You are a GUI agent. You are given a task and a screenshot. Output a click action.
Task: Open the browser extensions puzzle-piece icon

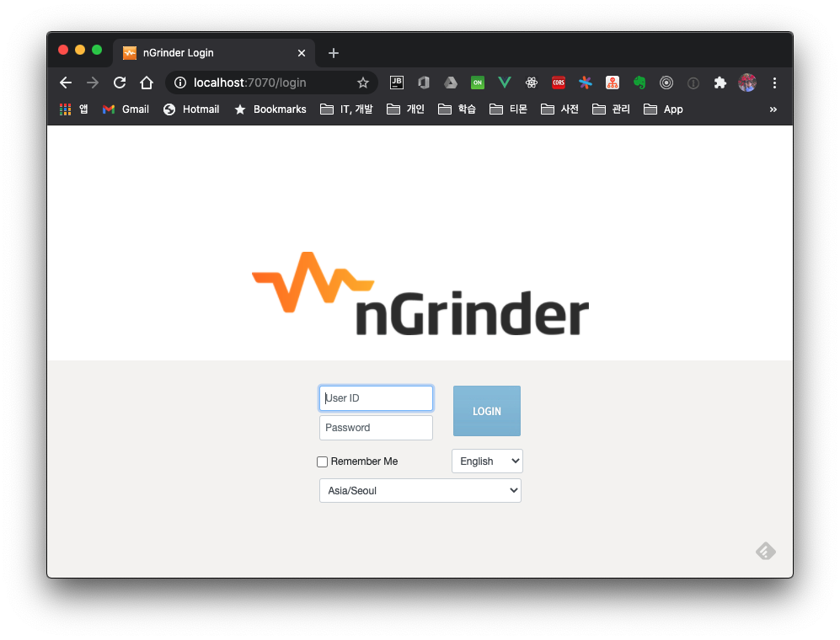coord(720,83)
